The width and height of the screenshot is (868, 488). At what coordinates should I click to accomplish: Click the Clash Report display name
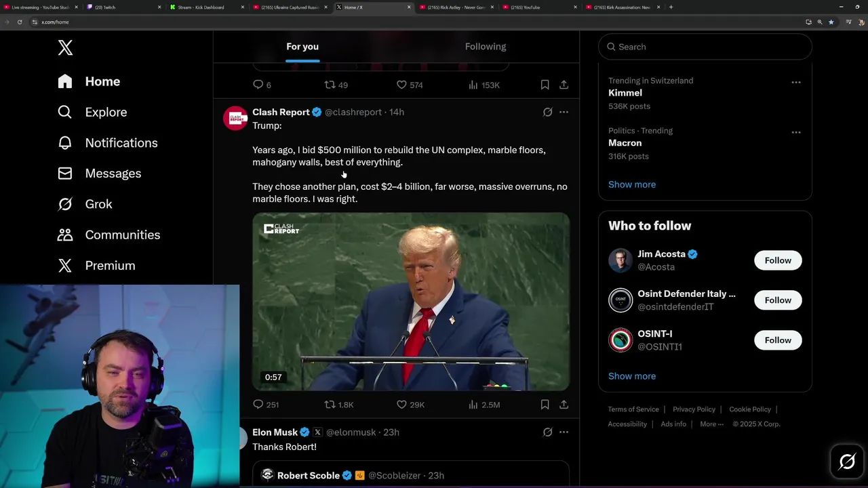pos(281,112)
